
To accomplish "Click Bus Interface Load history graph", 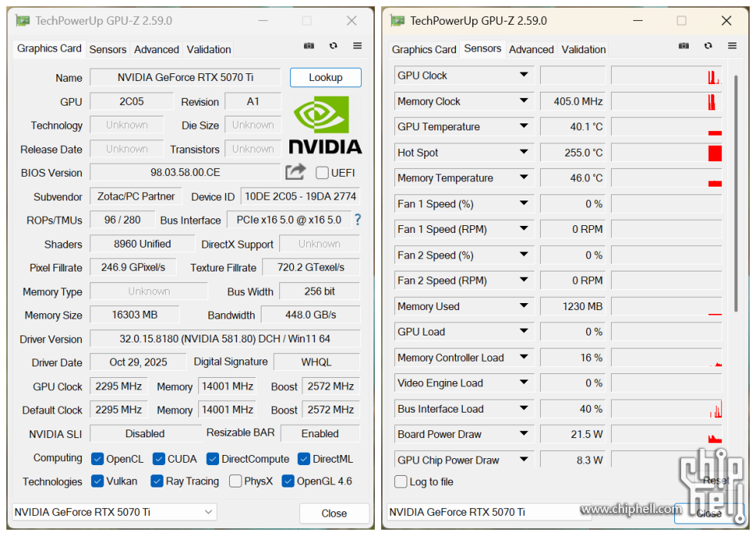I will [667, 409].
